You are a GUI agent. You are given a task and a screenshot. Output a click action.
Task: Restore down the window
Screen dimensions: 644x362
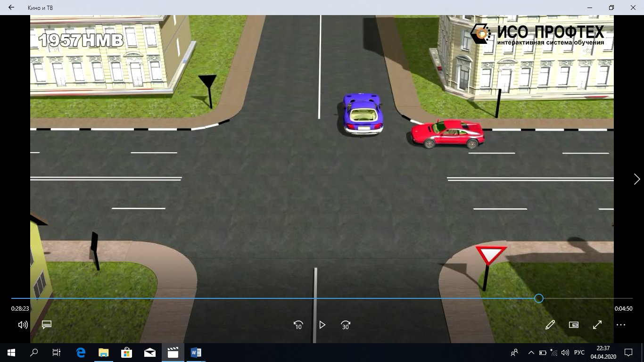click(611, 8)
